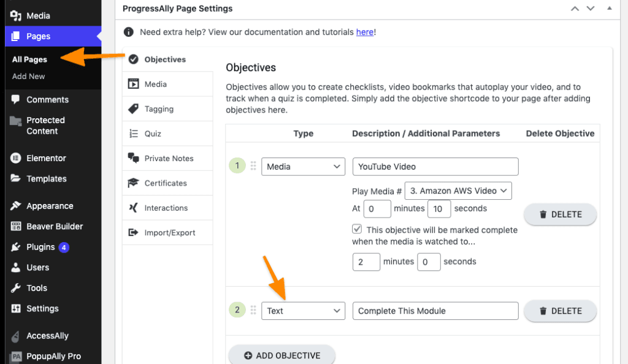Viewport: 628px width, 364px height.
Task: Click the YouTube Video description field
Action: (x=435, y=167)
